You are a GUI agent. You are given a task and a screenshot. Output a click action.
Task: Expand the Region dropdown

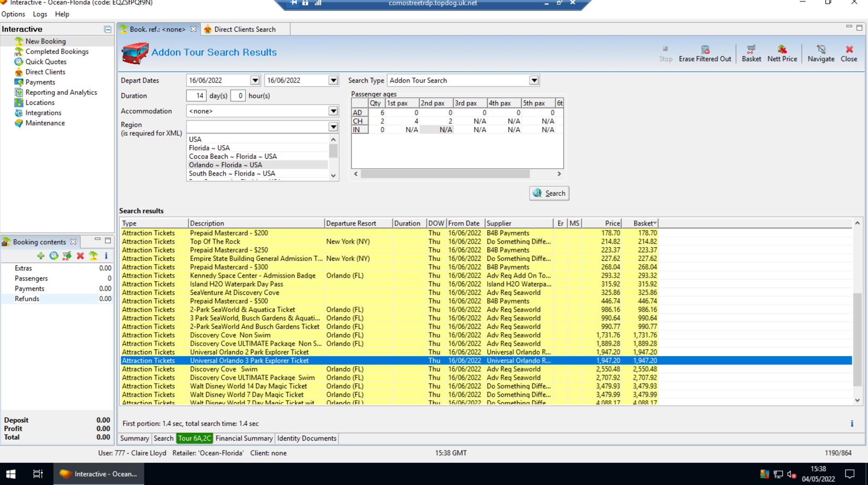(333, 127)
